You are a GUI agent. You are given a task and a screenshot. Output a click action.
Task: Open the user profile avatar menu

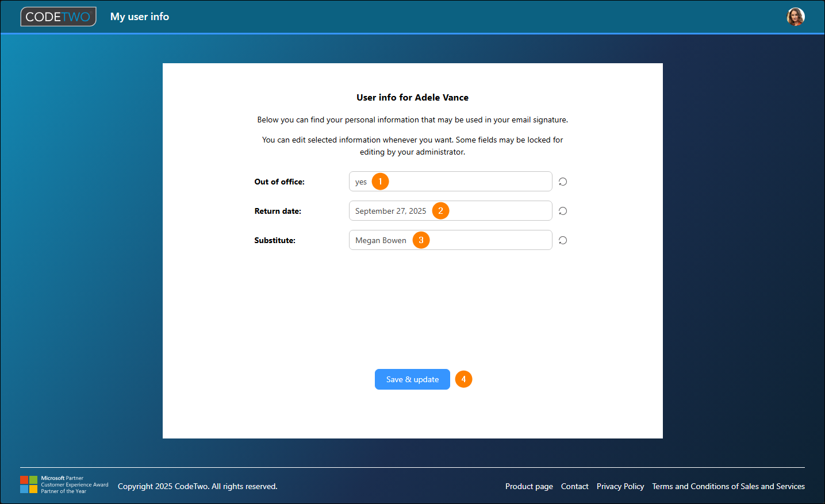[795, 17]
